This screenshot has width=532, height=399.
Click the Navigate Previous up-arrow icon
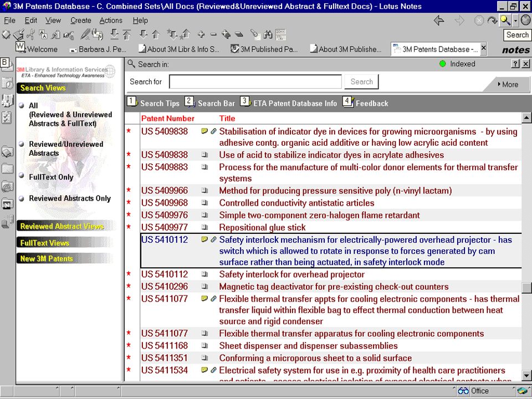(156, 34)
